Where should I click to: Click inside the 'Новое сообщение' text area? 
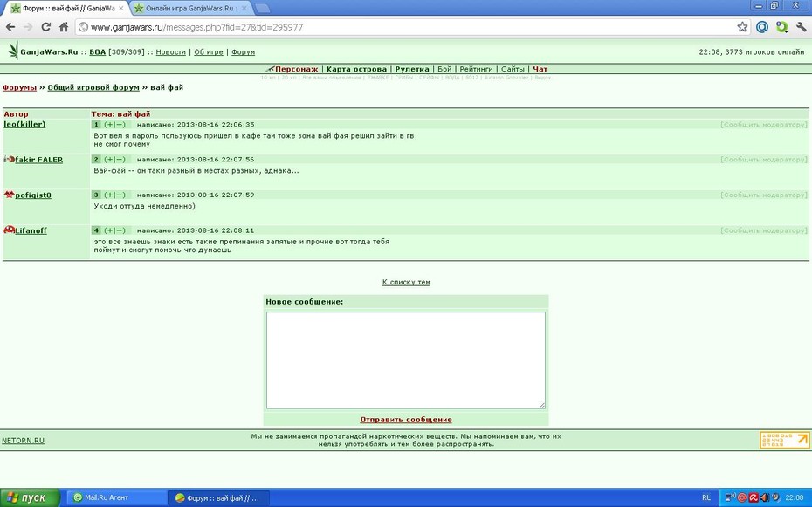406,360
